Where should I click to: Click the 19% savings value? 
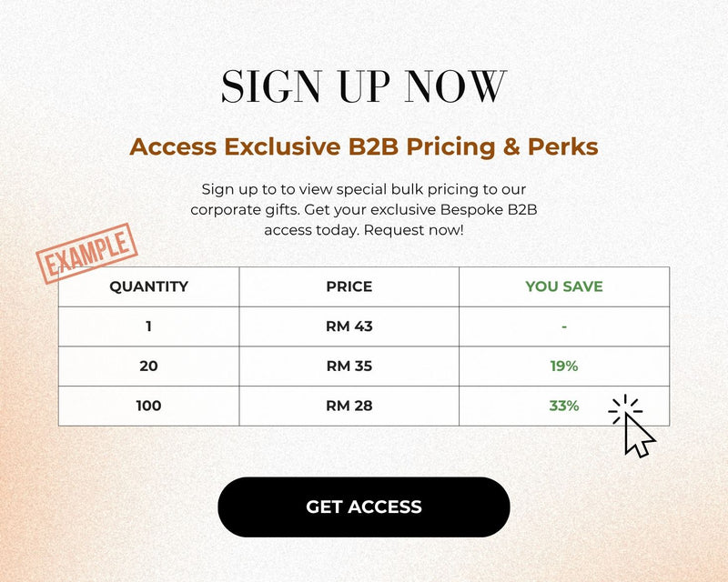pyautogui.click(x=564, y=366)
